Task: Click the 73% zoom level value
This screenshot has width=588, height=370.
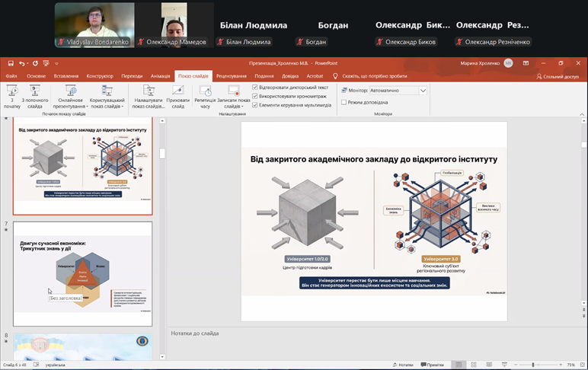Action: pyautogui.click(x=570, y=365)
